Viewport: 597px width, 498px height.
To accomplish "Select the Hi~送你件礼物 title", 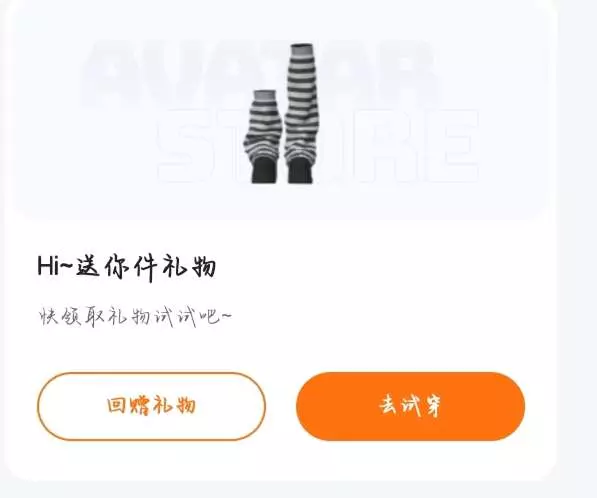I will pyautogui.click(x=127, y=266).
